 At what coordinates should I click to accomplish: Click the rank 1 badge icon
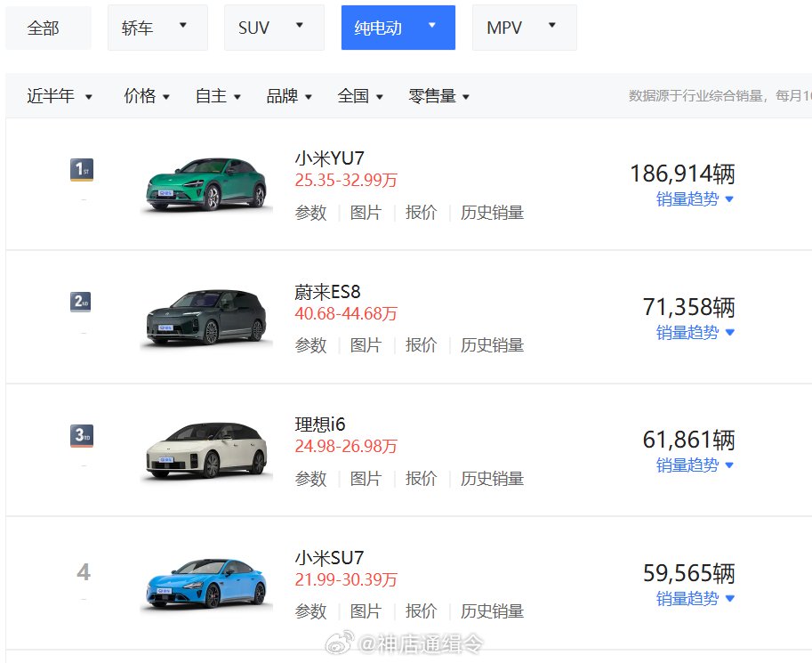click(83, 168)
